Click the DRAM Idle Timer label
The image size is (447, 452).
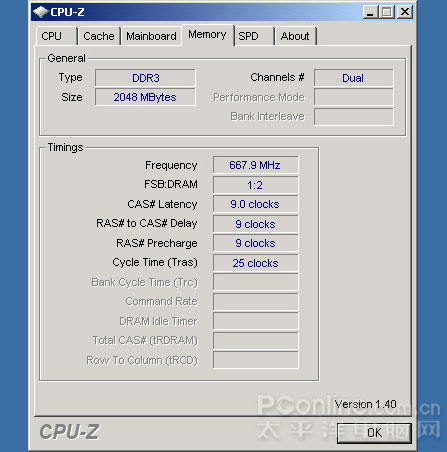[x=158, y=321]
